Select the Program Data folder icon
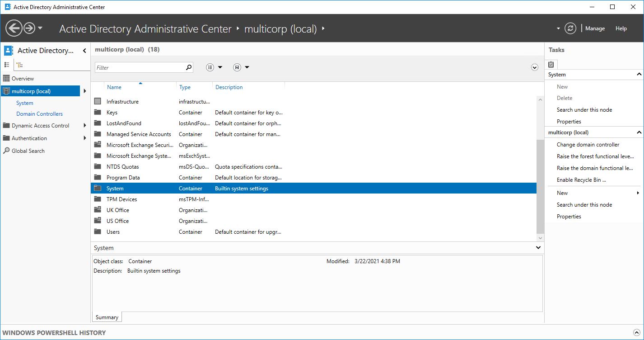 [98, 177]
